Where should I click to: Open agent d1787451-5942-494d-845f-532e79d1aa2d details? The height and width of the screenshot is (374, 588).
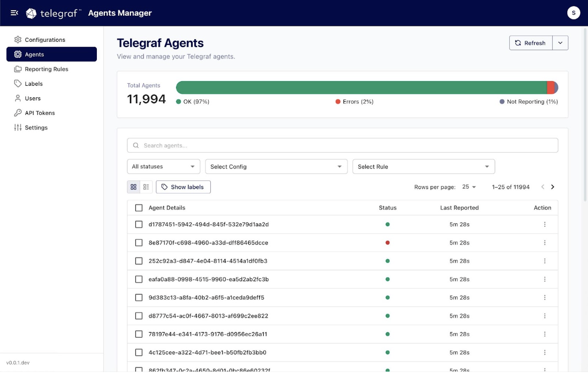(x=208, y=224)
